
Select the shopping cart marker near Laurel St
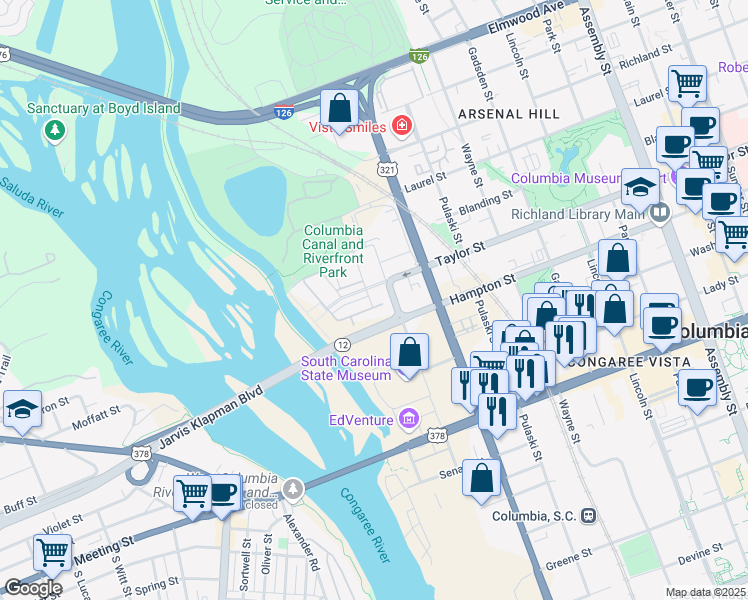point(687,85)
